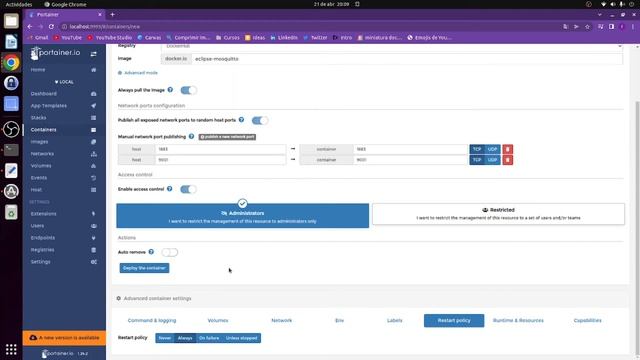This screenshot has height=360, width=640.
Task: Edit container port field containing 9001
Action: tap(410, 160)
